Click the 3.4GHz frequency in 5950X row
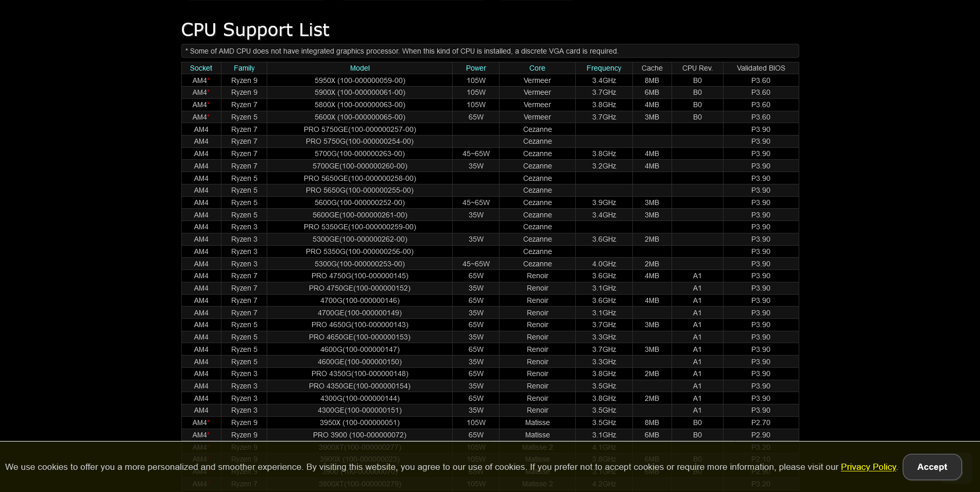980x492 pixels. coord(604,80)
